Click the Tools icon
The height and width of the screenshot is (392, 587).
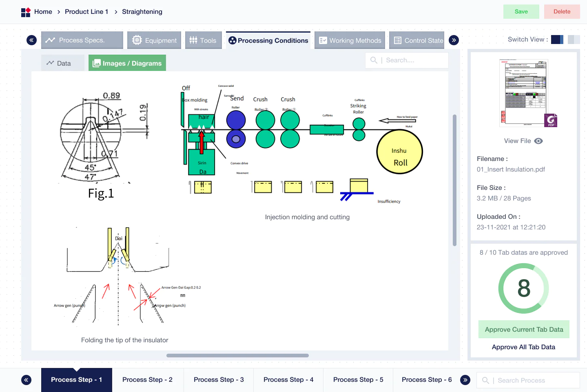tap(193, 40)
